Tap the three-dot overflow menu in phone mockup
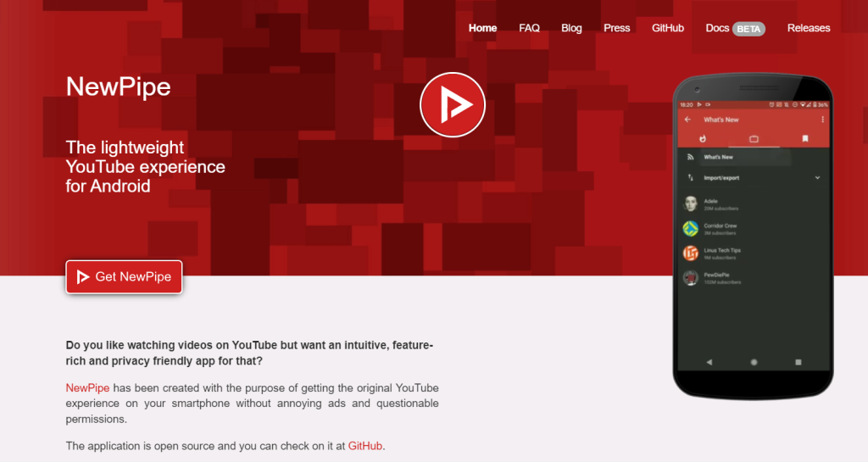 point(822,120)
